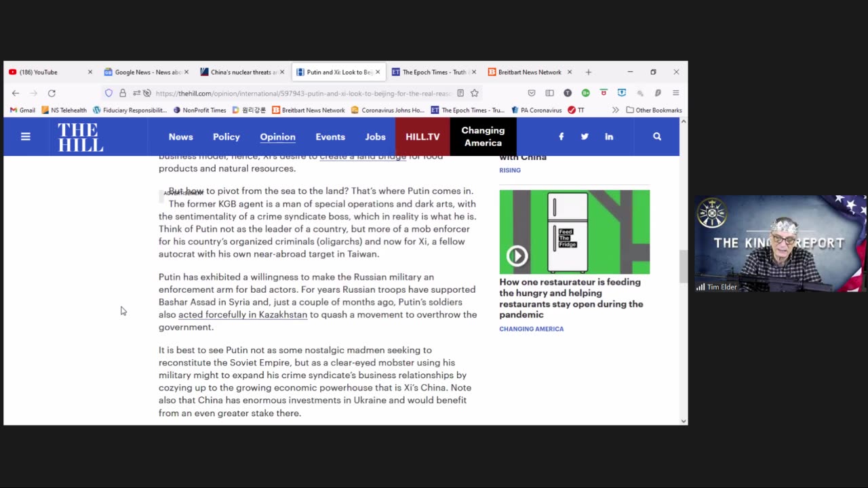Open Other Bookmarks folder
This screenshot has height=488, width=868.
tap(654, 110)
